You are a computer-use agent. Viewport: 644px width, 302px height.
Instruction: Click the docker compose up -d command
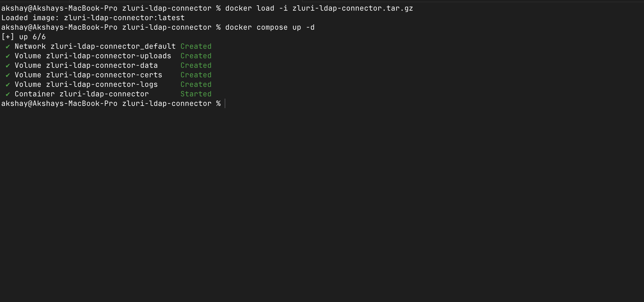pos(270,27)
